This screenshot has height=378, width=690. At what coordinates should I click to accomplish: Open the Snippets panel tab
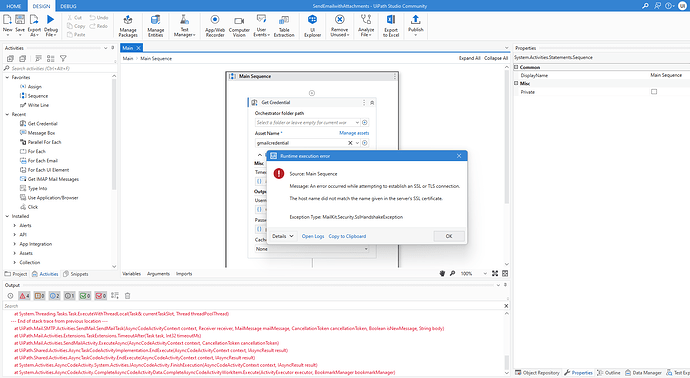pos(76,274)
